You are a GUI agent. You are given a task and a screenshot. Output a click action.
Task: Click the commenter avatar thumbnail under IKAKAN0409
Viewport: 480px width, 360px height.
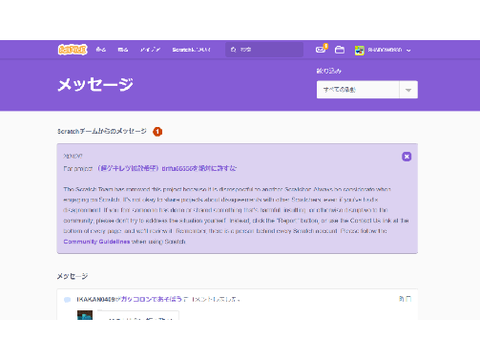pos(85,315)
